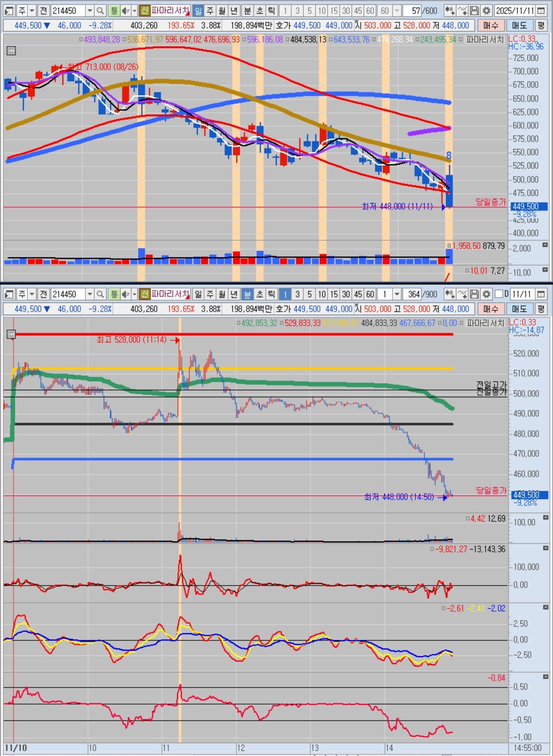Switch the daily chart to the 월 monthly period
The image size is (553, 756).
222,11
